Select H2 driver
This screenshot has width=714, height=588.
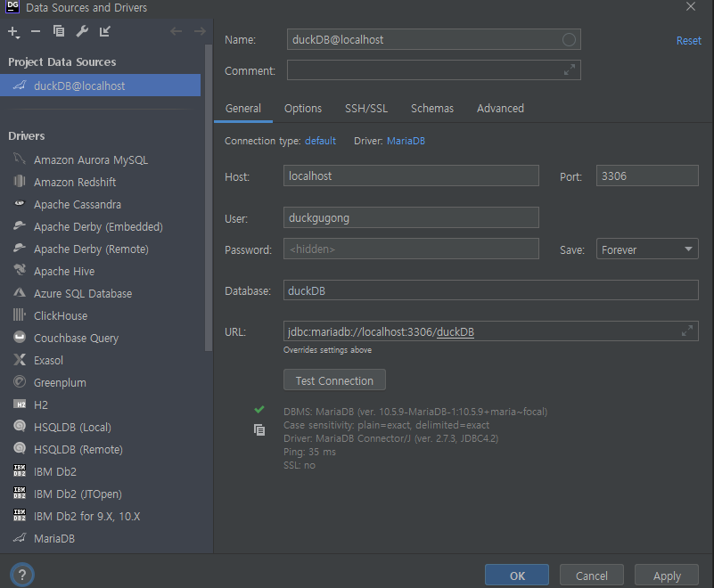pyautogui.click(x=102, y=405)
